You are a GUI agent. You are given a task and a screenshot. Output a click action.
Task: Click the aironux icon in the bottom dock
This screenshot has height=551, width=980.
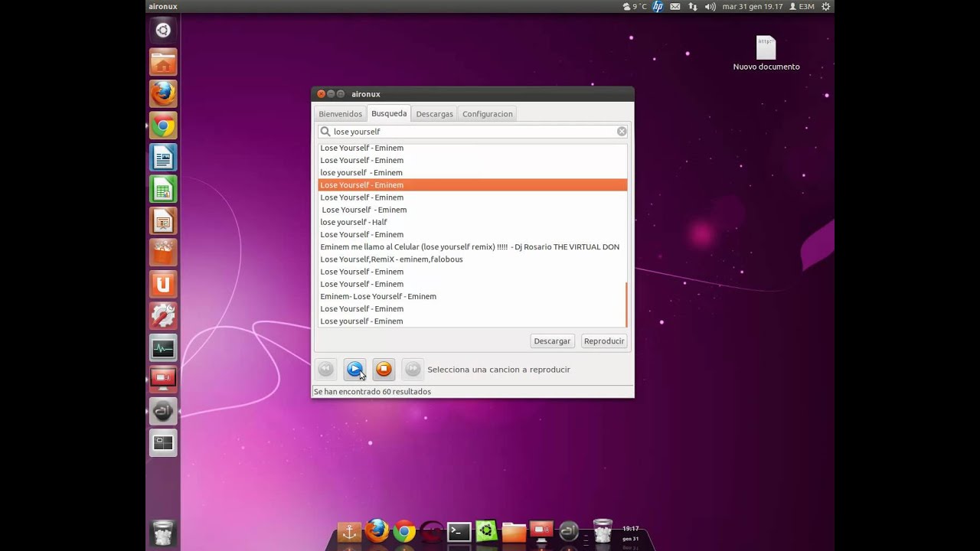[x=569, y=532]
